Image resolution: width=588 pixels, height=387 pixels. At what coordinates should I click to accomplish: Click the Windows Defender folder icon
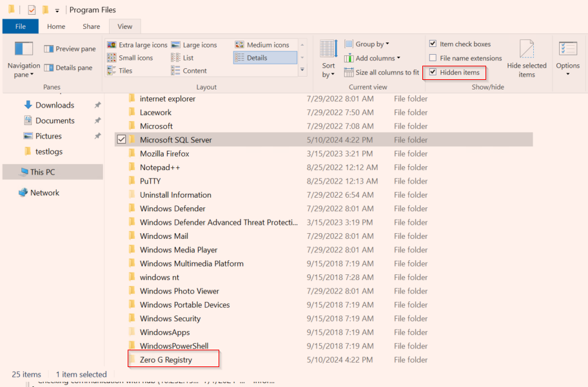tap(132, 208)
